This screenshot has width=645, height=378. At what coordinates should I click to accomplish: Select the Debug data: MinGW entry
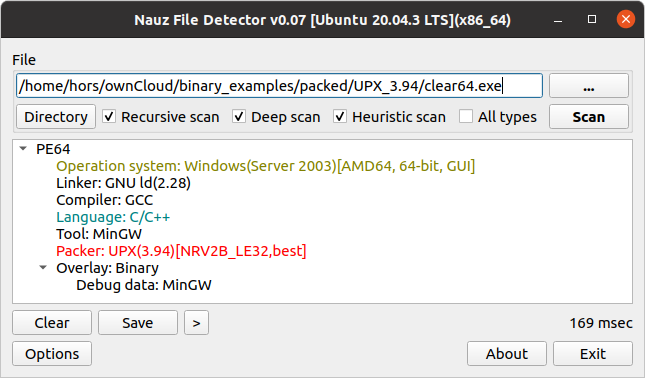[144, 285]
